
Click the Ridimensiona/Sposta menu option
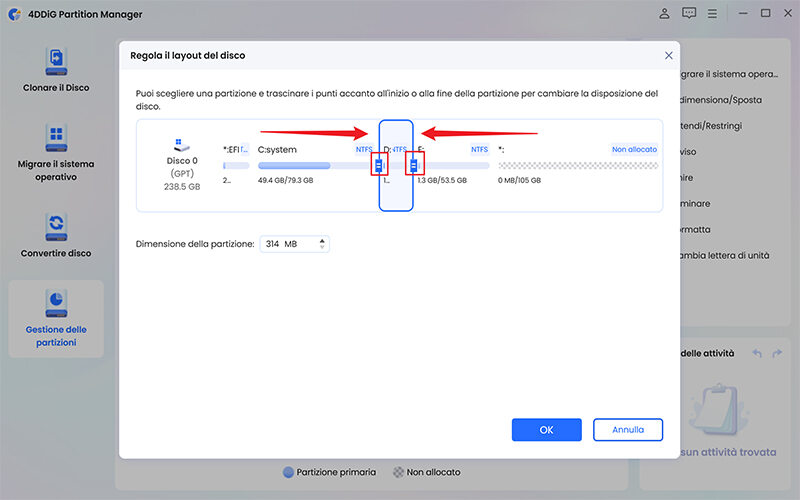pyautogui.click(x=722, y=100)
